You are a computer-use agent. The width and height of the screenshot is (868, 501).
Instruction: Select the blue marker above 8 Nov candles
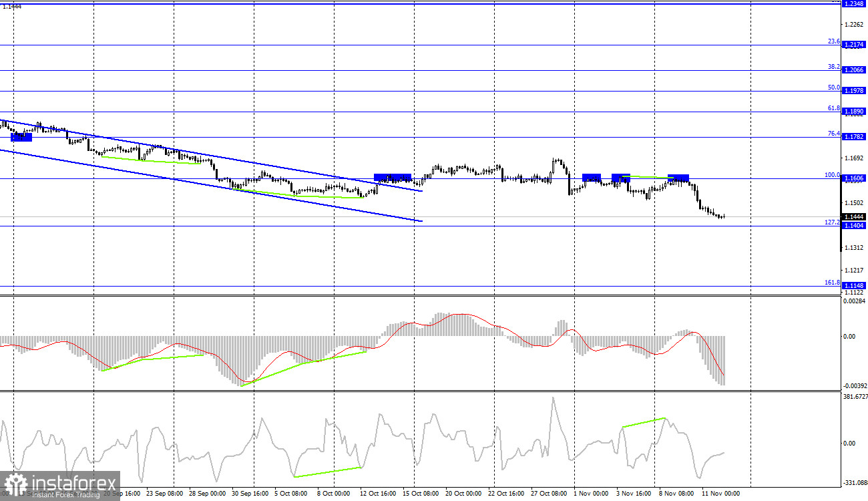point(678,178)
